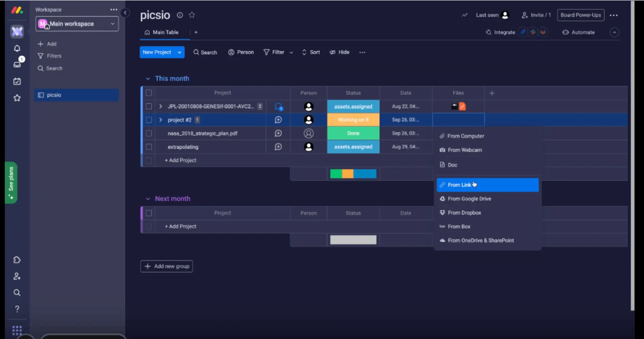Click the Automate button
The image size is (644, 339).
point(578,32)
